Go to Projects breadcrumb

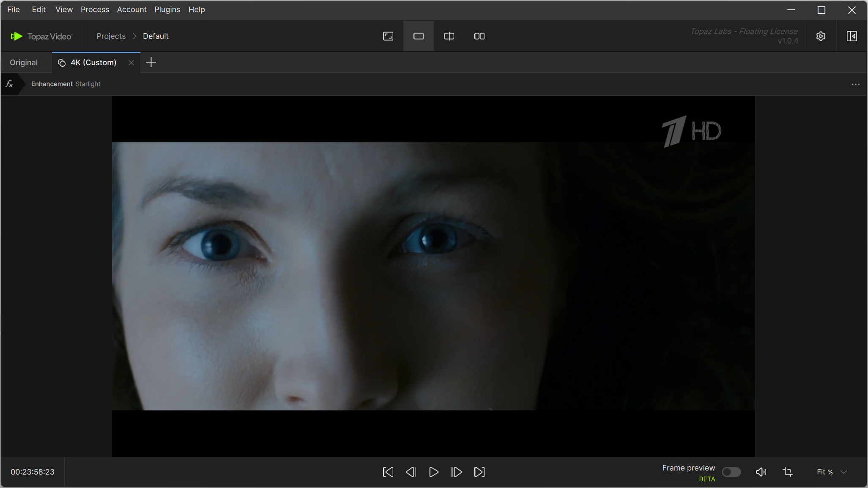(x=111, y=36)
